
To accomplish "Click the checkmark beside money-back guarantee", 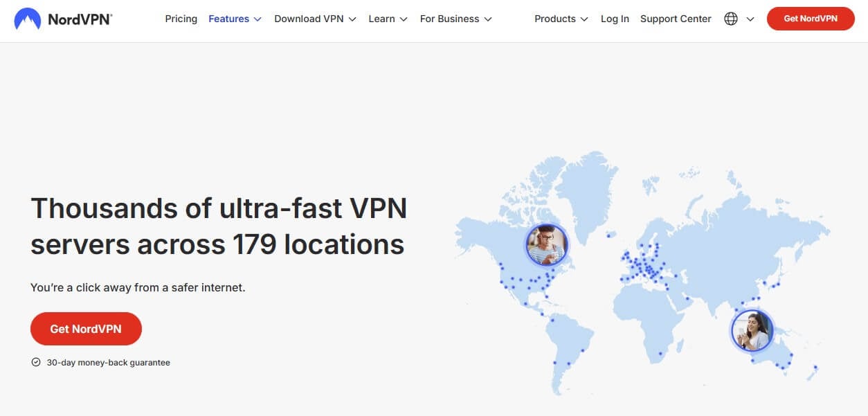I will (35, 362).
